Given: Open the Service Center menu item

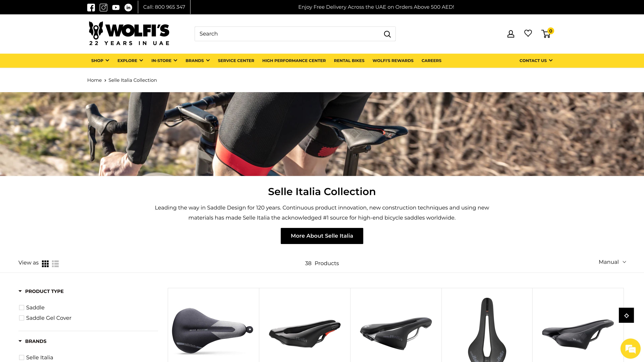Looking at the screenshot, I should tap(236, 61).
